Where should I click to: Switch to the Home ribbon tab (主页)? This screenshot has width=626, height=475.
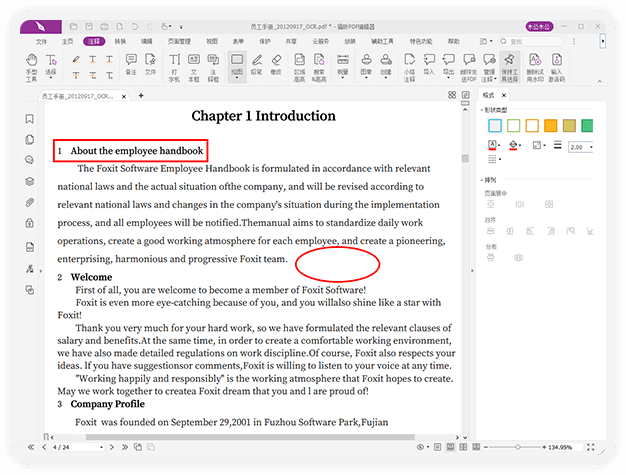[67, 42]
